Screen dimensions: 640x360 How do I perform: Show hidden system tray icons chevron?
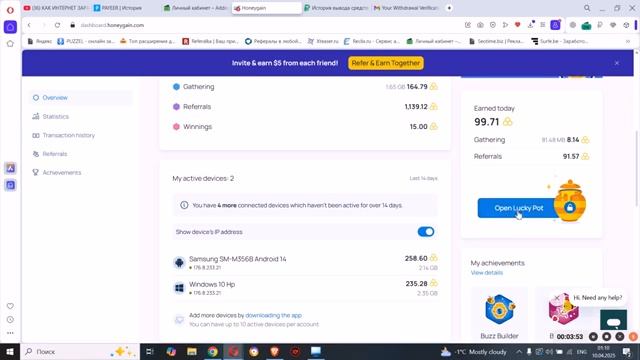pos(519,351)
